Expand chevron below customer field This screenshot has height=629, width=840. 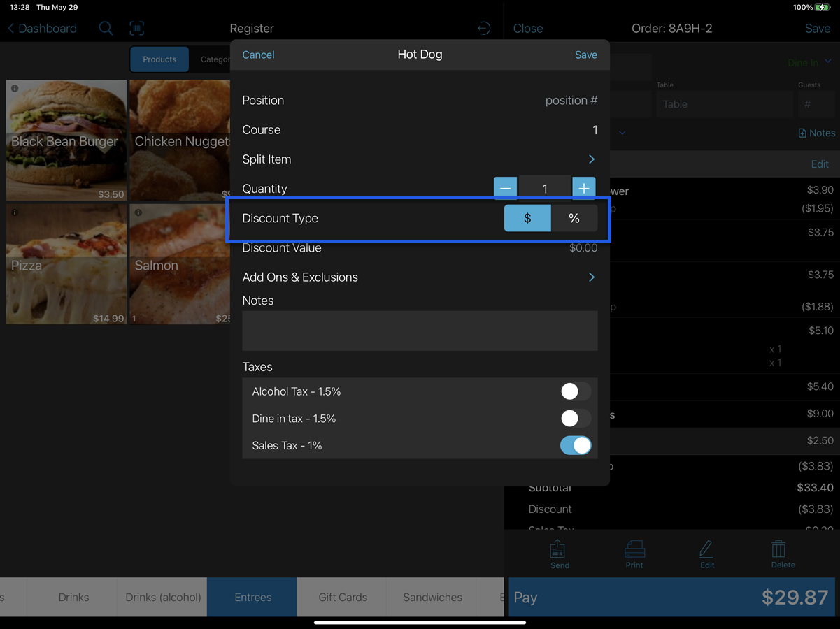point(622,133)
